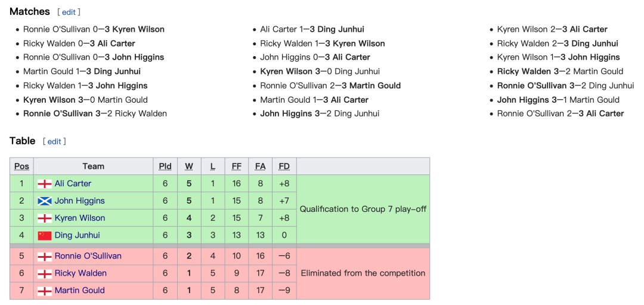Click the Scotland flag beside John Higgins
The image size is (644, 305).
click(44, 201)
